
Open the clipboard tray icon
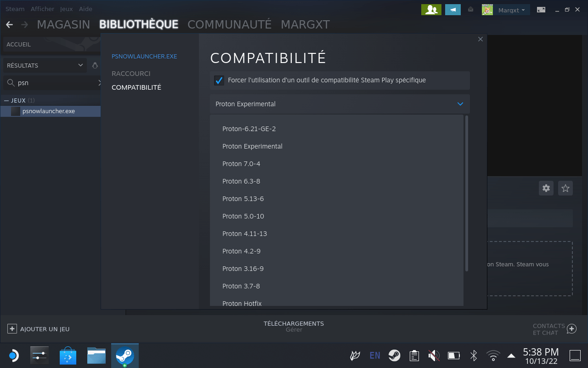click(x=414, y=356)
